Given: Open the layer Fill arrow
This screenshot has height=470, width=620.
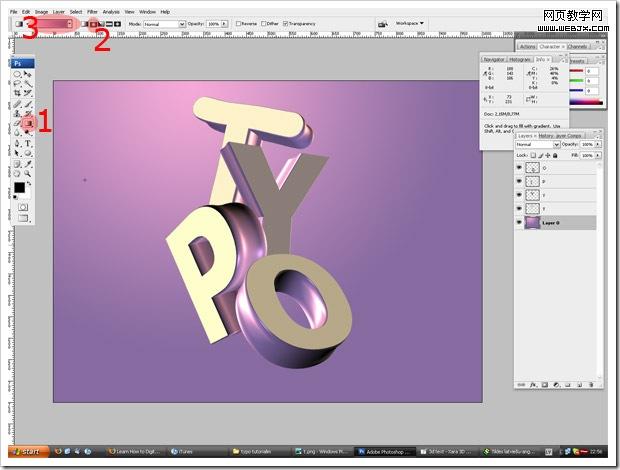Looking at the screenshot, I should click(597, 155).
